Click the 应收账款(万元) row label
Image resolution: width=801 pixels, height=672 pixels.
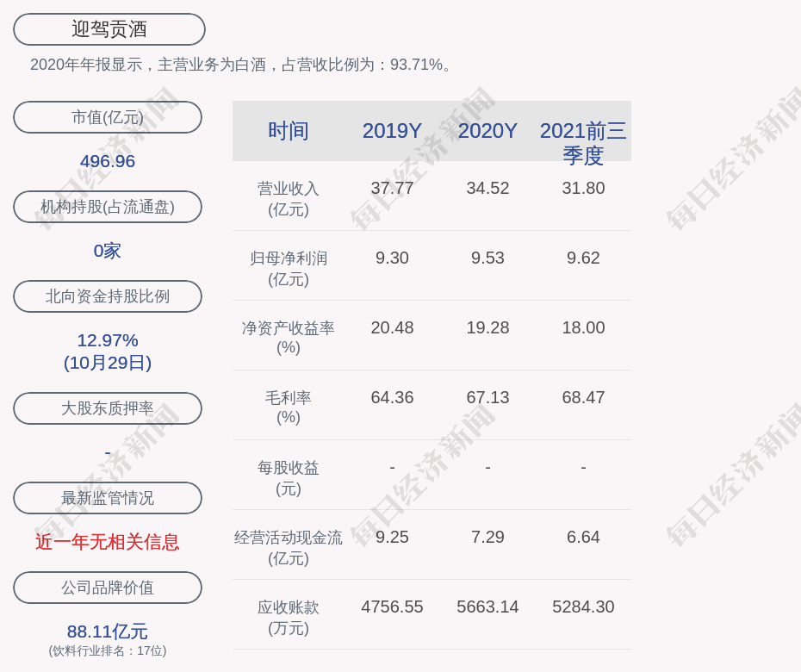(289, 618)
